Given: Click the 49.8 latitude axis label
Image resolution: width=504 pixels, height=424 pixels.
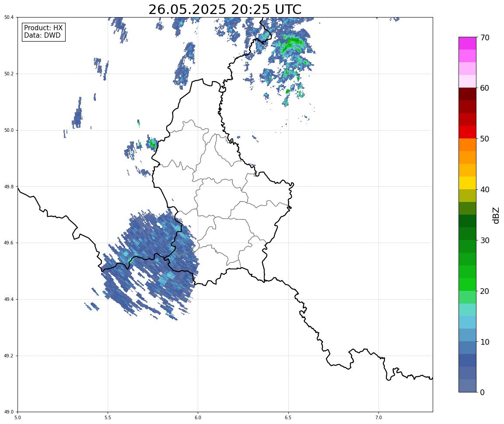Looking at the screenshot, I should pyautogui.click(x=9, y=187).
